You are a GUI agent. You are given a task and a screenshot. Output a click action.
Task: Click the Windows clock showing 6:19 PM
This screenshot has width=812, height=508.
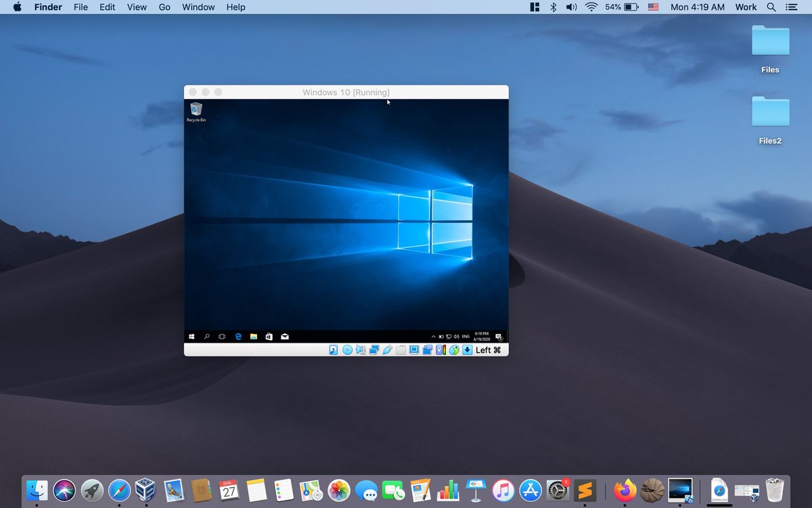click(x=482, y=337)
